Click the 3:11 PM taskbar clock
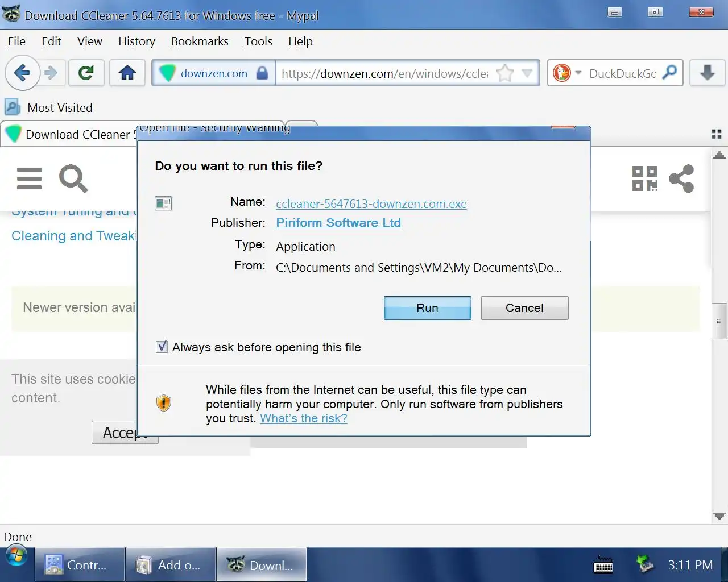728x582 pixels. [690, 565]
